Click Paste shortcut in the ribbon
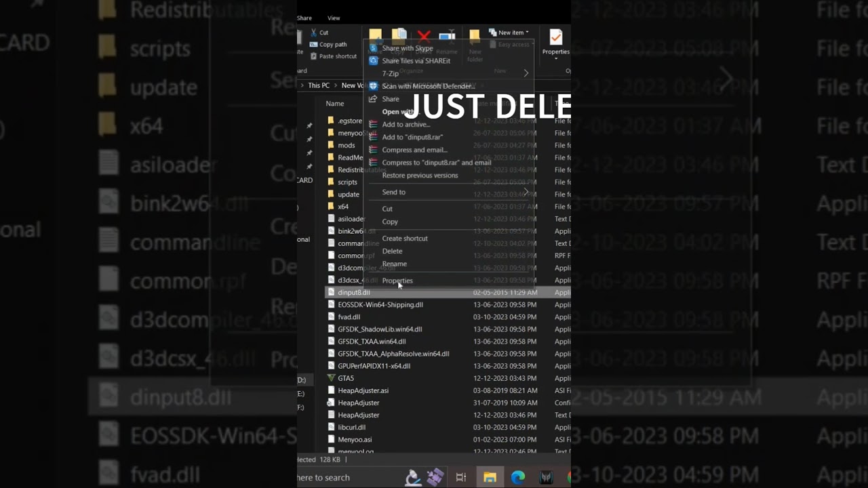The image size is (868, 488). (333, 56)
